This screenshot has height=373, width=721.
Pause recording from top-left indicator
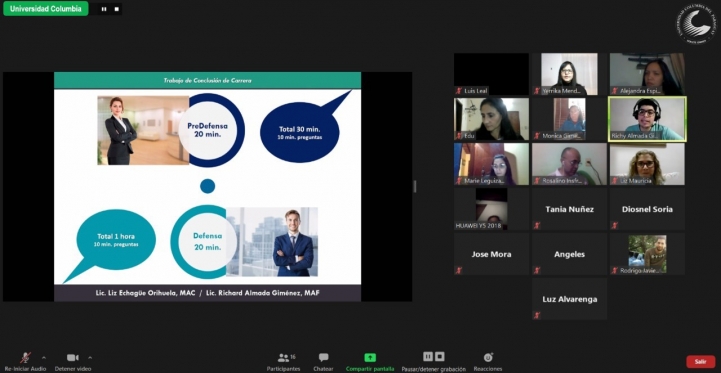pyautogui.click(x=104, y=9)
